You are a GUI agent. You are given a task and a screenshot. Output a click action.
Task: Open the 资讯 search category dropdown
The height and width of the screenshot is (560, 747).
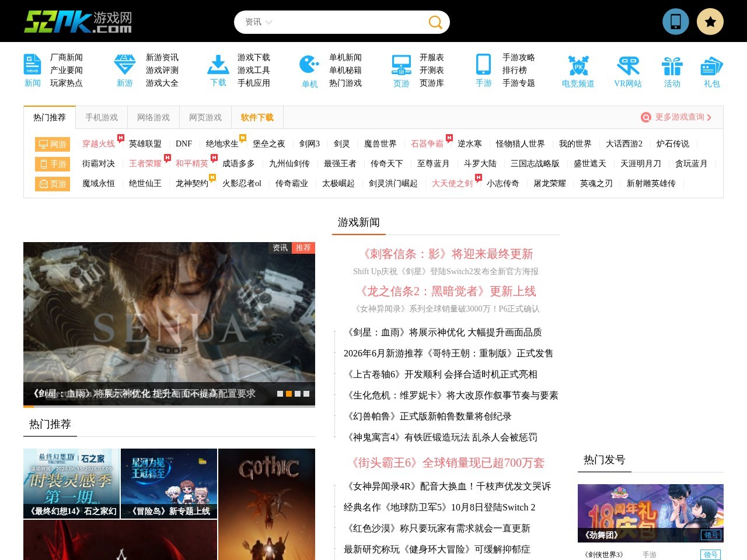click(259, 22)
